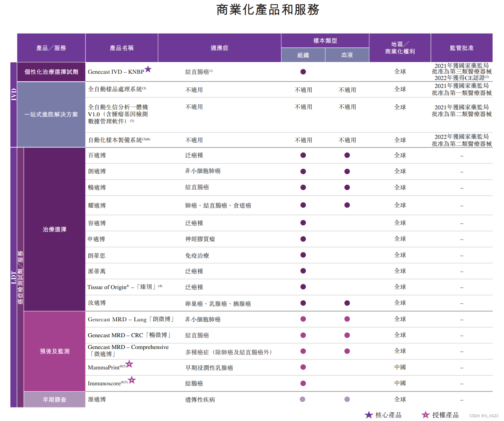The width and height of the screenshot is (504, 421).
Task: Click the outlined star in 授權產品 legend
Action: pos(425,415)
